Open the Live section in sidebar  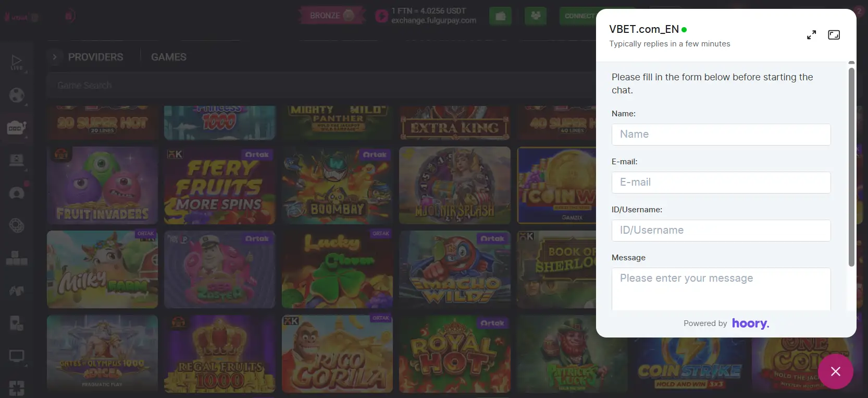tap(17, 63)
